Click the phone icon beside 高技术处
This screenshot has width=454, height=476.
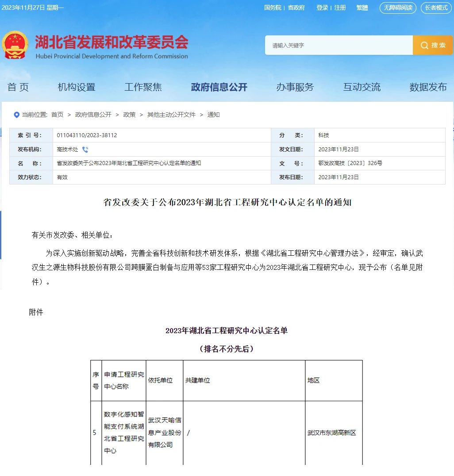coord(85,150)
